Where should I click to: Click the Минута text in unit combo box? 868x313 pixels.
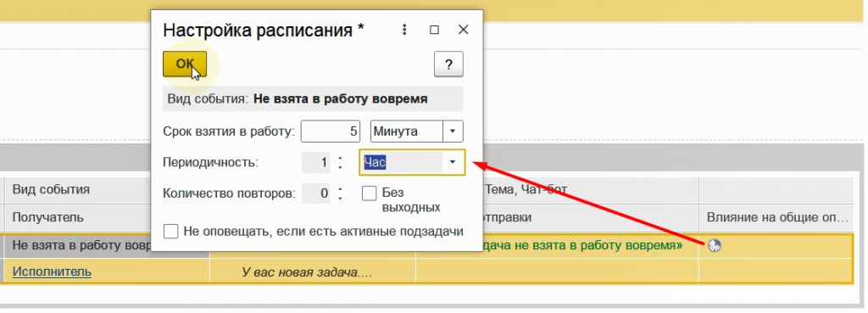[x=396, y=131]
